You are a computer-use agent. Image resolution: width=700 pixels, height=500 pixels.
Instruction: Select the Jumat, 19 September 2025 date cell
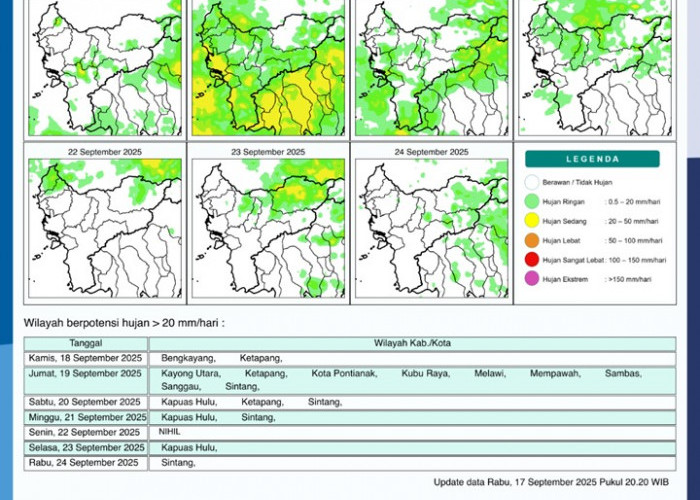pos(85,373)
